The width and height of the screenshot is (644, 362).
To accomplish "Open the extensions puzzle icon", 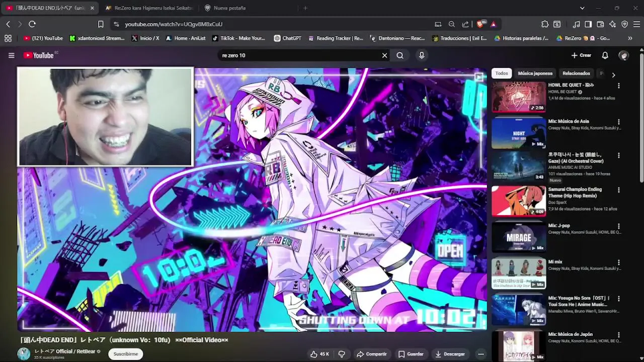I will [545, 24].
